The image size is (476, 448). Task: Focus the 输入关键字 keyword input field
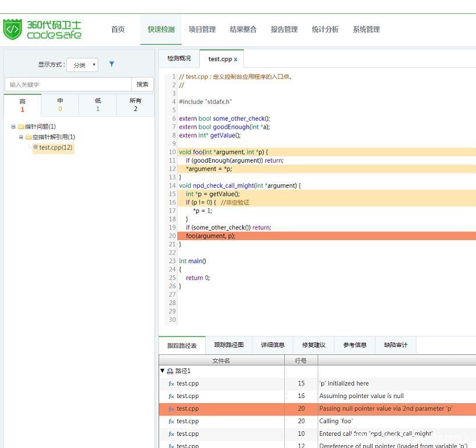tap(68, 84)
